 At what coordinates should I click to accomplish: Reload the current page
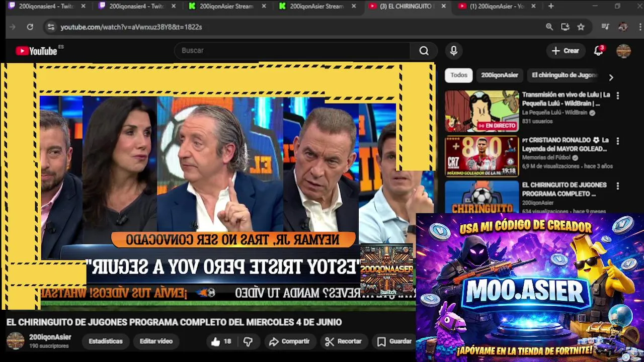tap(30, 27)
